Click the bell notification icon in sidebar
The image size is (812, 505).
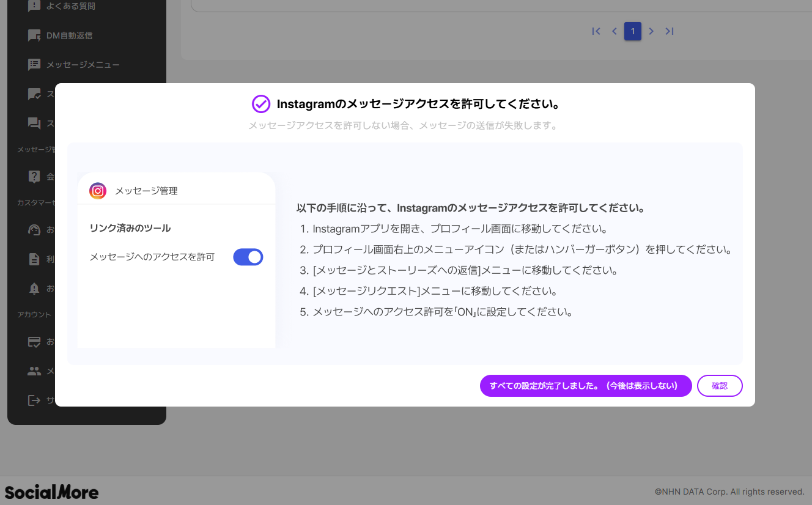tap(34, 288)
